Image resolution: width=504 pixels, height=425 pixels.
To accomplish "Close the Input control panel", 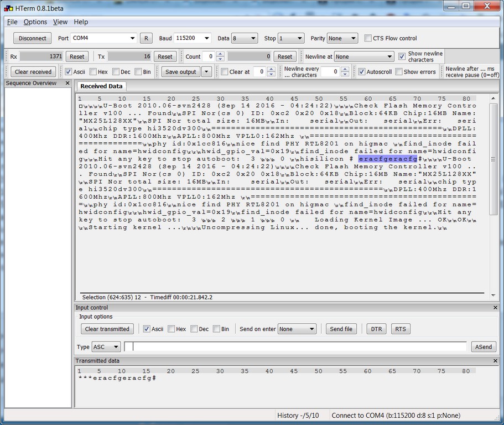I will [x=495, y=308].
